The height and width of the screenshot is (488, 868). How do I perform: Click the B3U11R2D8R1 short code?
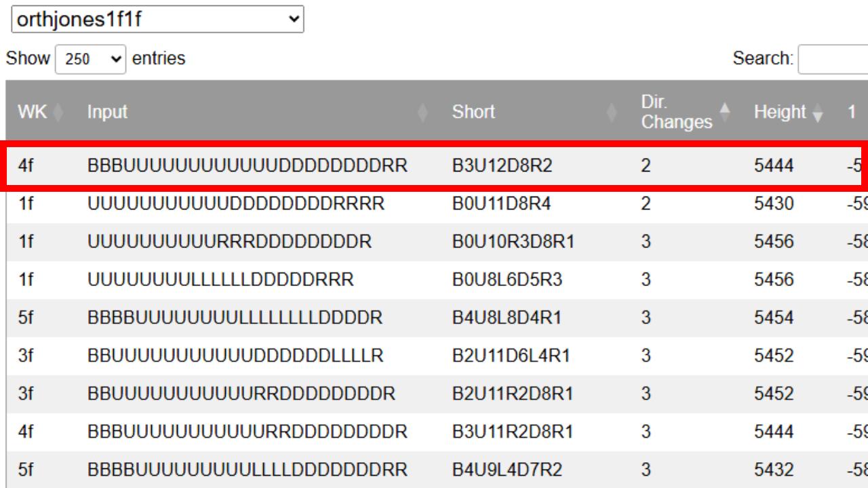513,431
